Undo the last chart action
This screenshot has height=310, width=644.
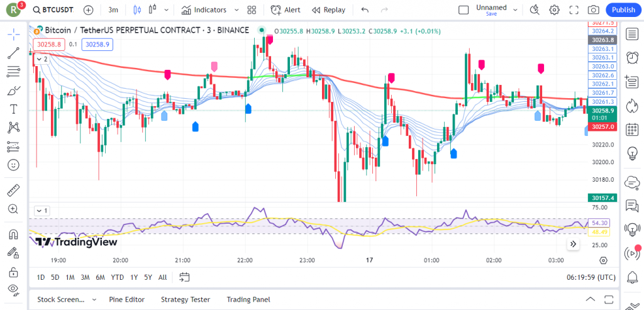click(x=365, y=10)
